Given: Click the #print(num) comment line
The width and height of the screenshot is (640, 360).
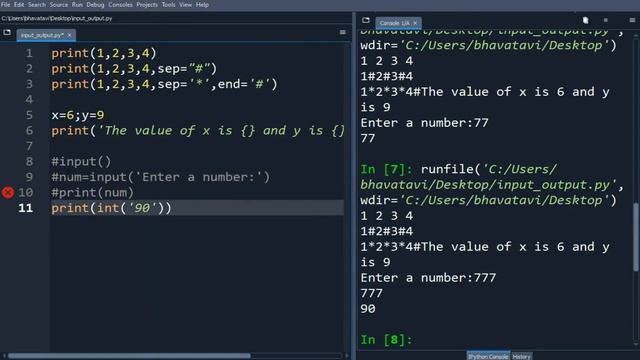Looking at the screenshot, I should 93,193.
